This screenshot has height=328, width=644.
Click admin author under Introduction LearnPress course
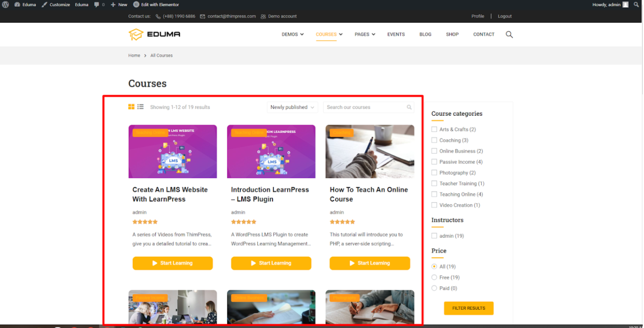[238, 212]
